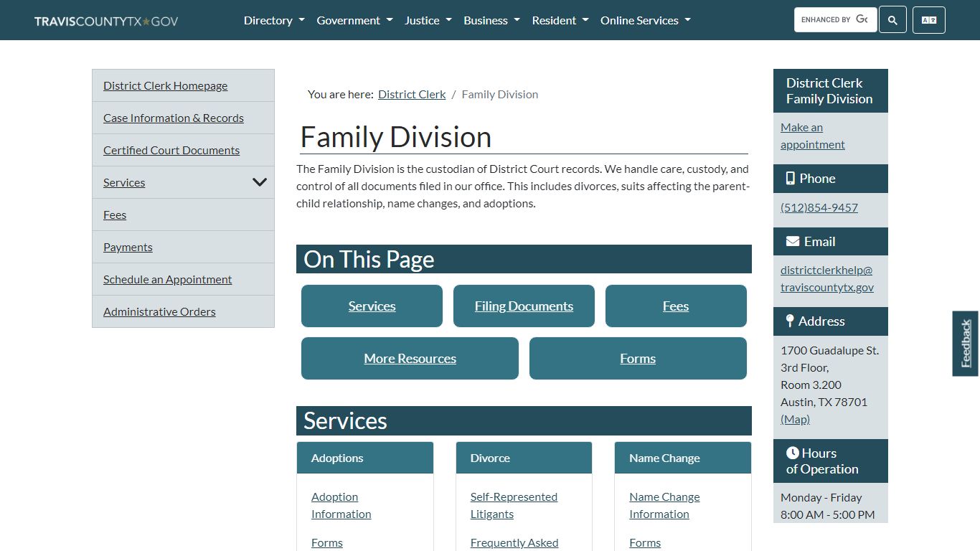This screenshot has width=980, height=551.
Task: Click the Family Division breadcrumb text
Action: (x=500, y=94)
